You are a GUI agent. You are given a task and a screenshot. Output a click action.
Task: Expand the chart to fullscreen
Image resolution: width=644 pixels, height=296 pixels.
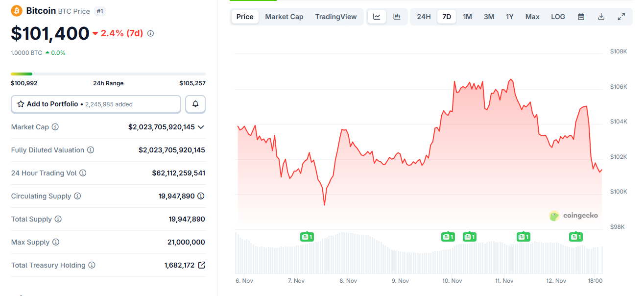(x=621, y=16)
